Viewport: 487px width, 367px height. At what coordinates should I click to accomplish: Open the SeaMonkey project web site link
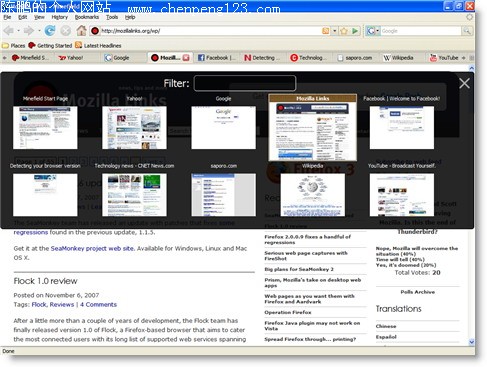(92, 248)
